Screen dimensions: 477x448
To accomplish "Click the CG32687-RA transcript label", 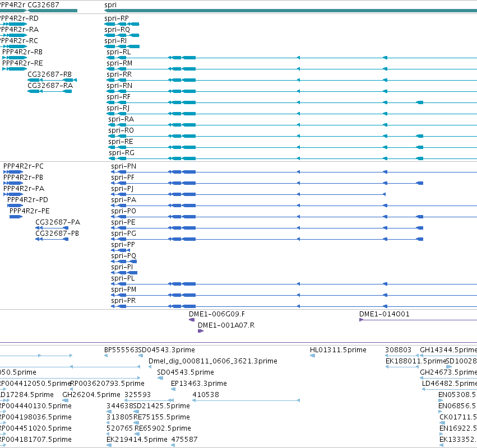I will click(x=50, y=86).
